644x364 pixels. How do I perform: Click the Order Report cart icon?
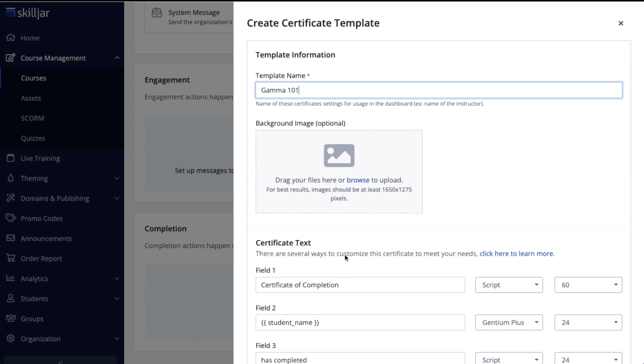[10, 258]
